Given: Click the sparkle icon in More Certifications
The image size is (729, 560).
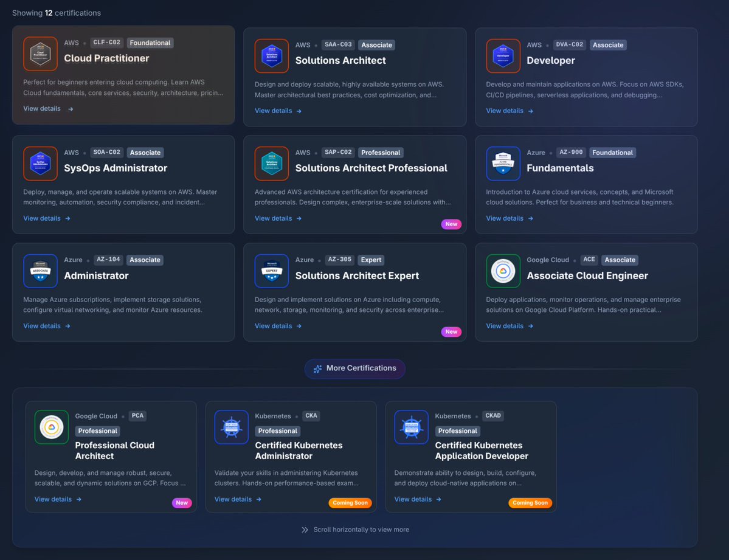Looking at the screenshot, I should click(x=317, y=369).
